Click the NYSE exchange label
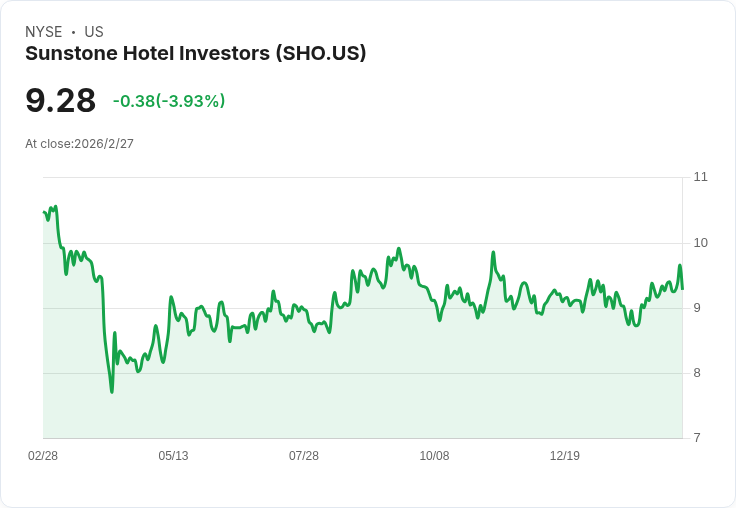 (x=43, y=32)
